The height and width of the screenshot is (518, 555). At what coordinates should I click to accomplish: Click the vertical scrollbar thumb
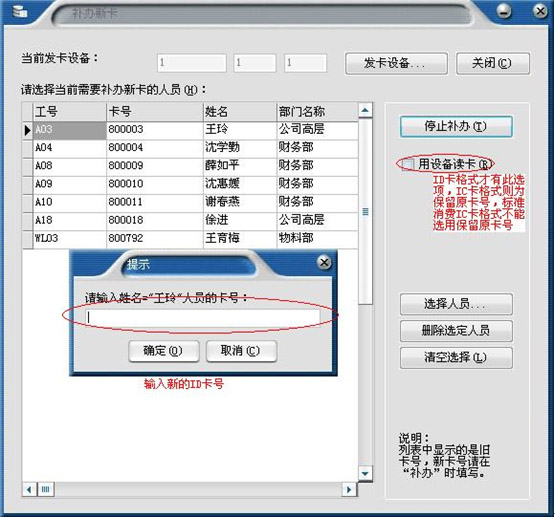click(365, 212)
